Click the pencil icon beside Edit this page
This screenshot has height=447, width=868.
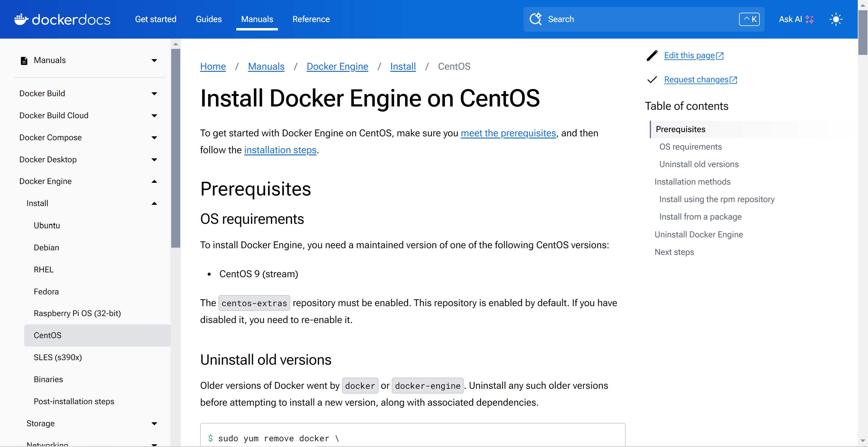(x=652, y=55)
